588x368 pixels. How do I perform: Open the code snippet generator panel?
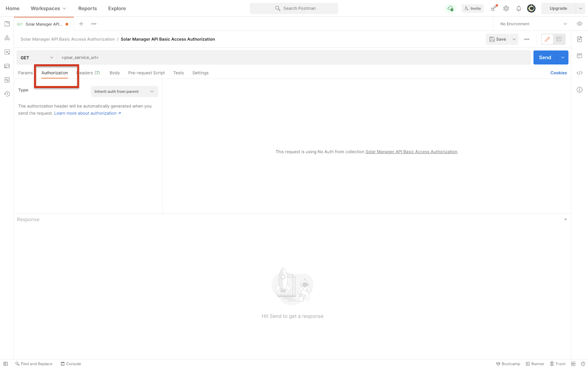(580, 72)
